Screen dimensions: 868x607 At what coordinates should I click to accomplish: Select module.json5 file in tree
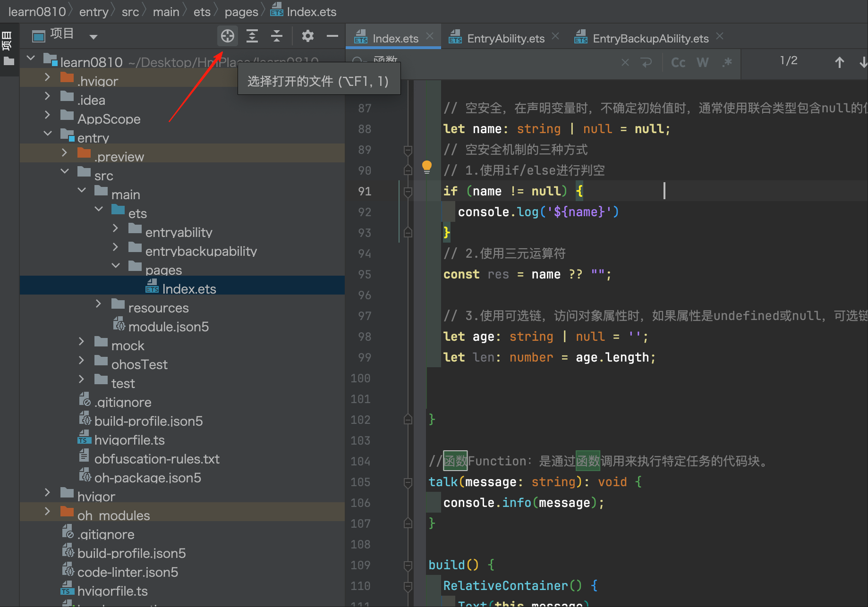(x=182, y=323)
